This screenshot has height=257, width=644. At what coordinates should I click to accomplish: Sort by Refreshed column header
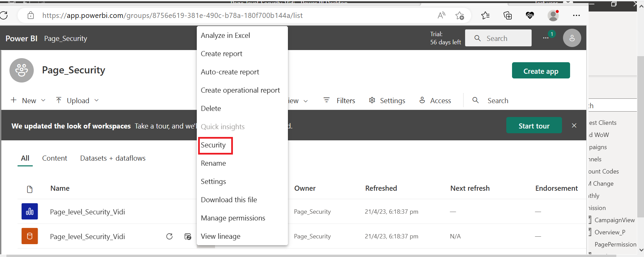[x=381, y=188]
